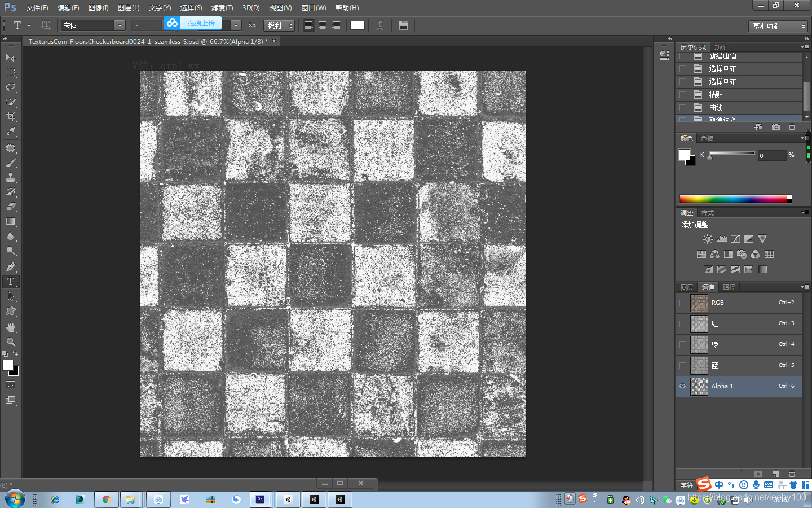Click the Create warped text icon

pyautogui.click(x=380, y=25)
